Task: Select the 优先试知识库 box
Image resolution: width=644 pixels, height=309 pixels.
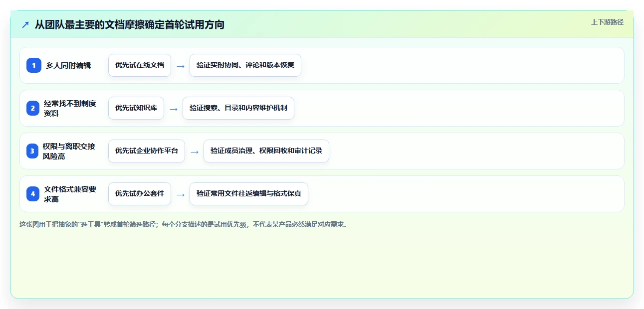Action: [136, 108]
